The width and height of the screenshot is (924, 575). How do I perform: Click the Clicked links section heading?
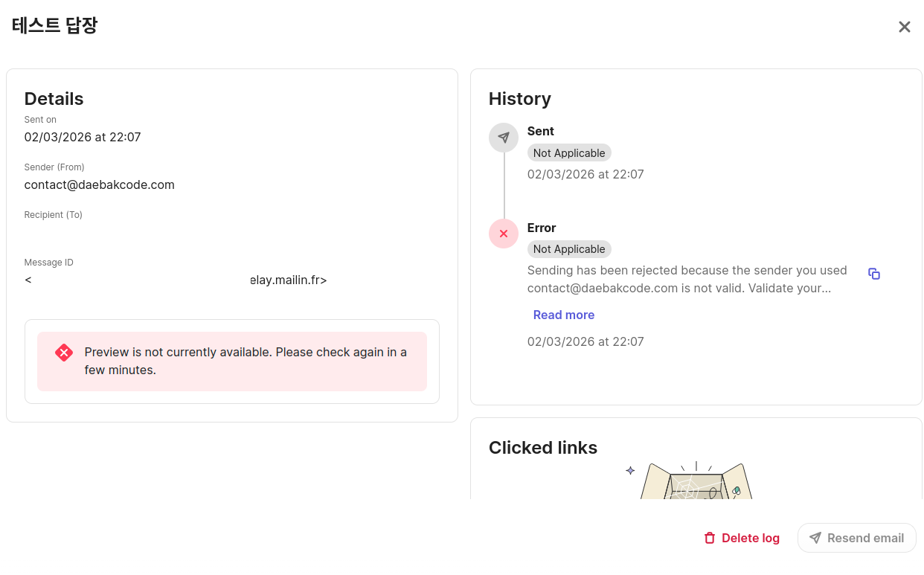(543, 448)
